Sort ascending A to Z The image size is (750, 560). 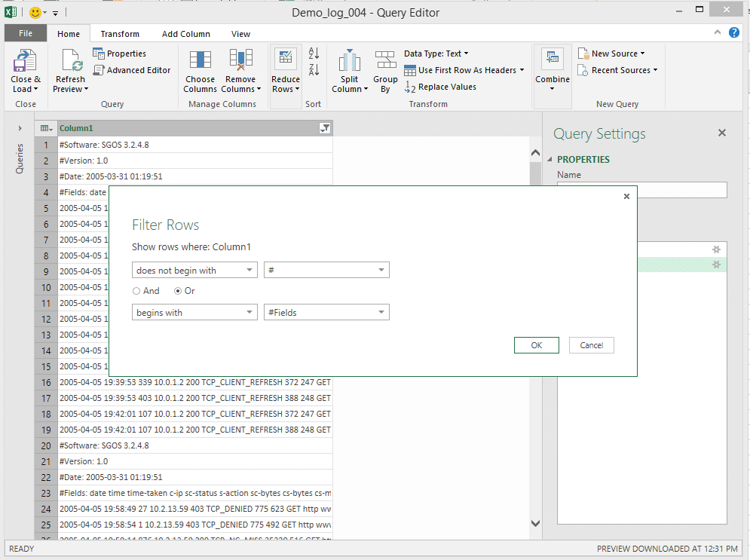click(314, 53)
